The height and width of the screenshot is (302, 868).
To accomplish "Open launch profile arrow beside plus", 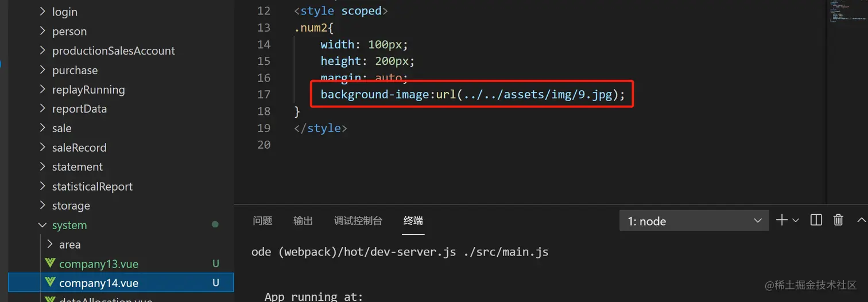I will 796,220.
